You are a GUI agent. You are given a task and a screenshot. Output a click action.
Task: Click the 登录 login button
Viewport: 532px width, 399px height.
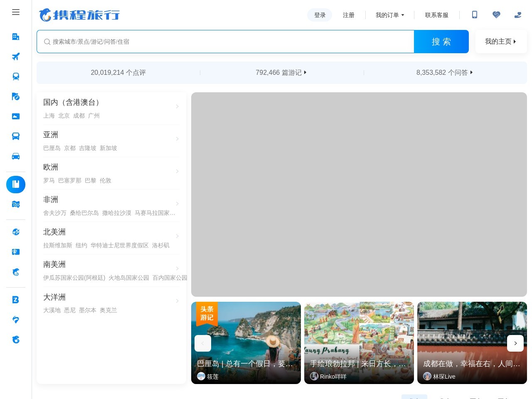320,15
